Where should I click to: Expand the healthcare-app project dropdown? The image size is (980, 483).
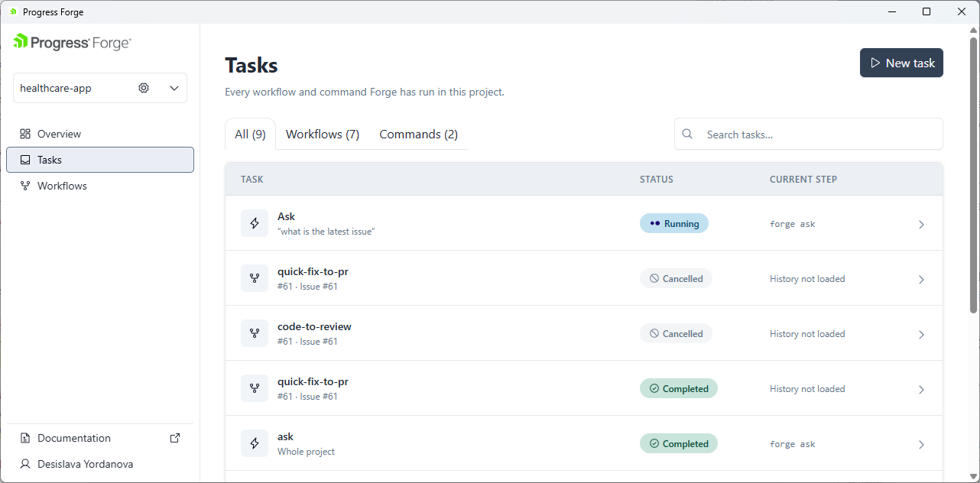click(174, 88)
